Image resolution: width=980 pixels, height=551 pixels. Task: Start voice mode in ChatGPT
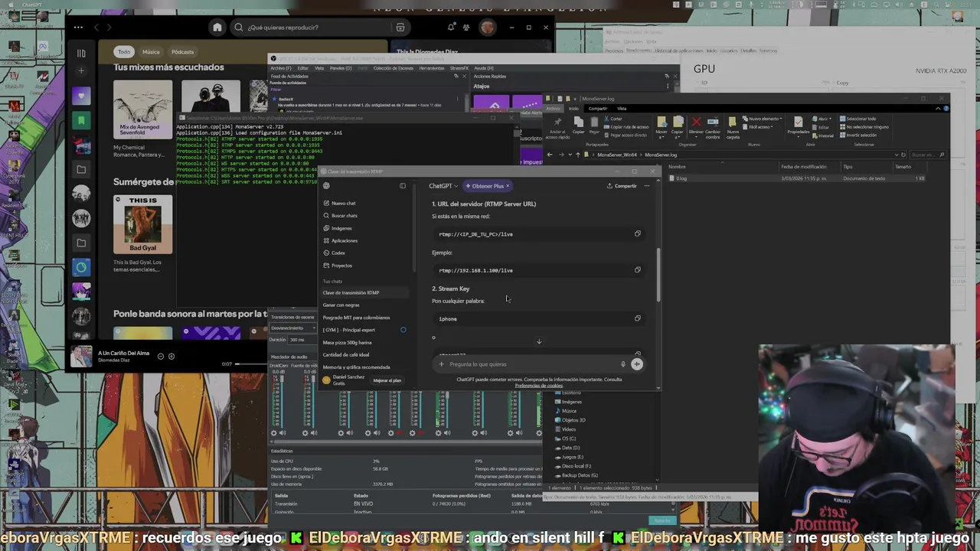(x=636, y=364)
